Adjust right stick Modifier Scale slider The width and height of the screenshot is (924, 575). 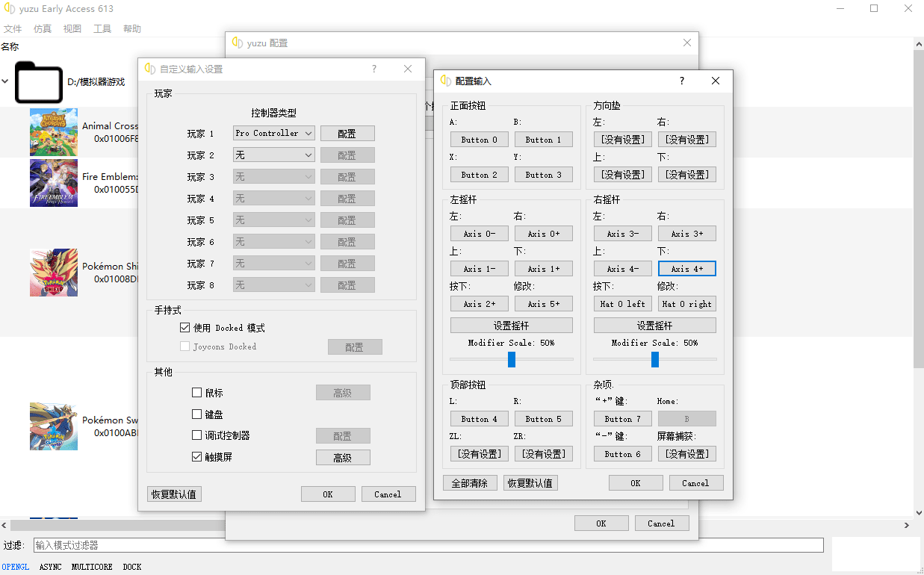coord(655,359)
